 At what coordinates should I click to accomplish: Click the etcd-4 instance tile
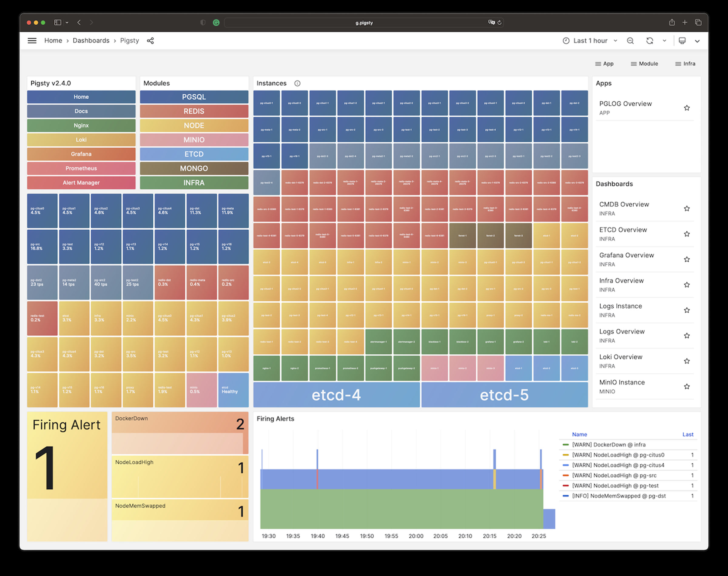point(336,395)
